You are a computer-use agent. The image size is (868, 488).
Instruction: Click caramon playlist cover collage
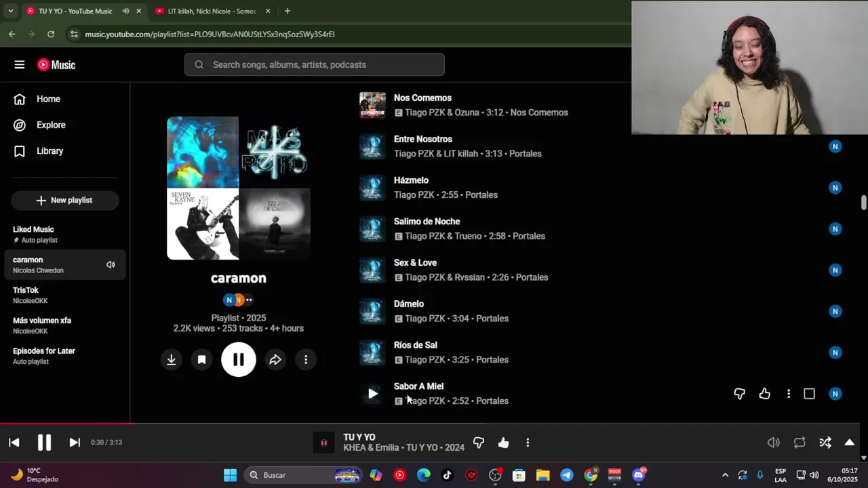239,188
